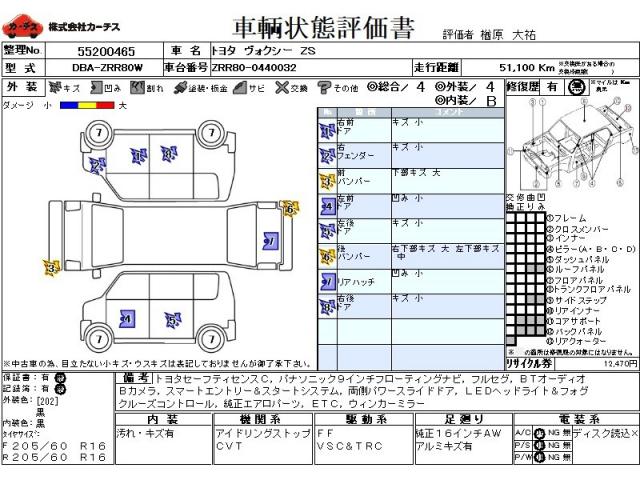The image size is (640, 480).
Task: Click damage marker 6 on rear bumper
Action: tap(288, 209)
